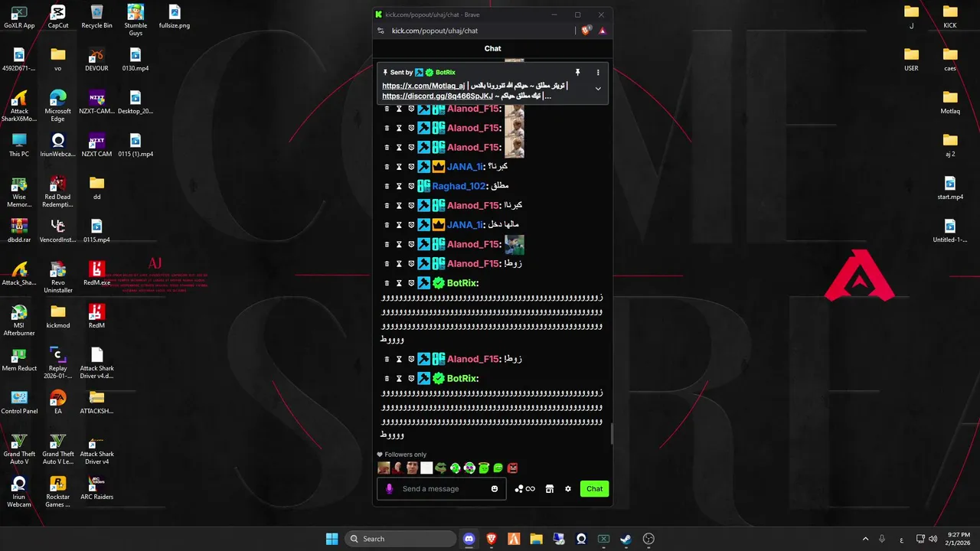Click the Raghad_102 username
Image resolution: width=980 pixels, height=551 pixels.
(x=458, y=186)
